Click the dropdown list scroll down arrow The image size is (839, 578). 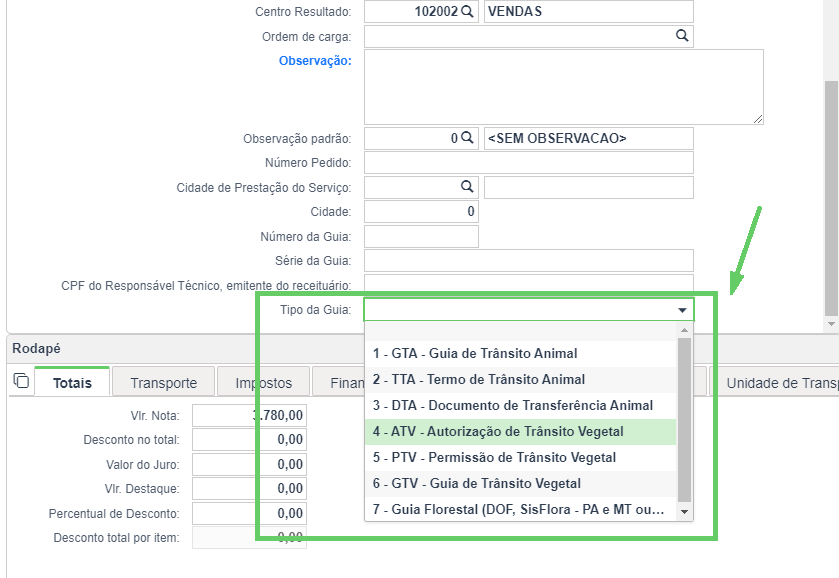tap(684, 512)
